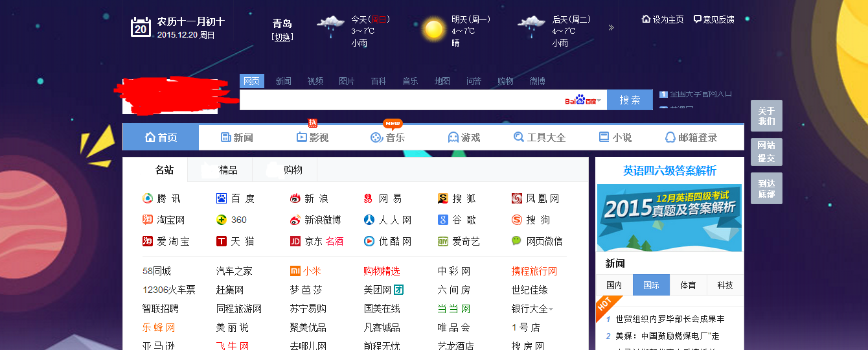Click the Taobao 淘宝网 orange icon
The width and height of the screenshot is (868, 350).
(x=148, y=220)
